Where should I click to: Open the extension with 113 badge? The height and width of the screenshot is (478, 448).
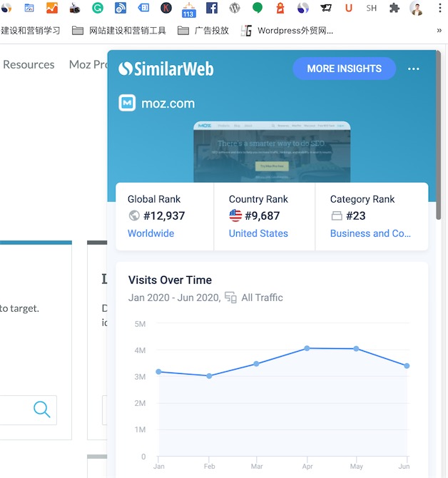click(189, 10)
